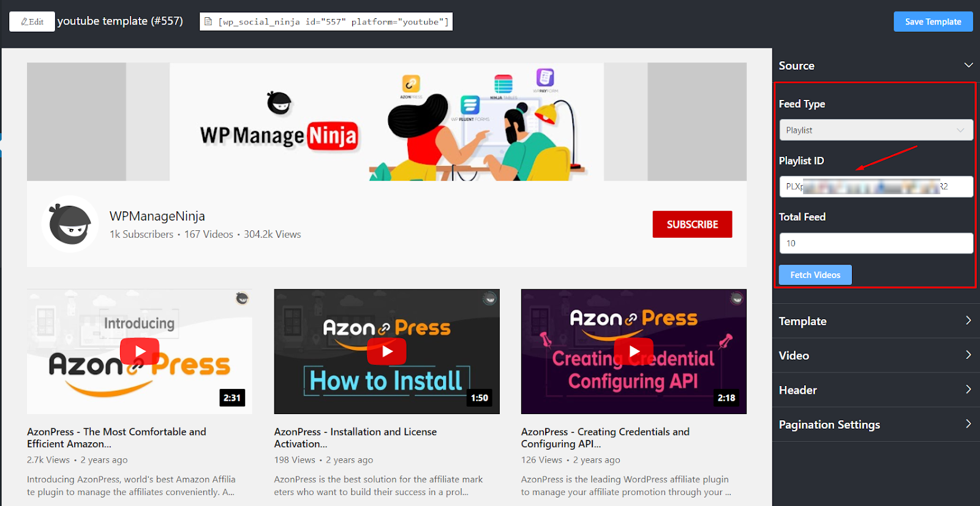Click ninja logo on Introducing AzonPress thumbnail
Screen dimensions: 980x506
[243, 298]
